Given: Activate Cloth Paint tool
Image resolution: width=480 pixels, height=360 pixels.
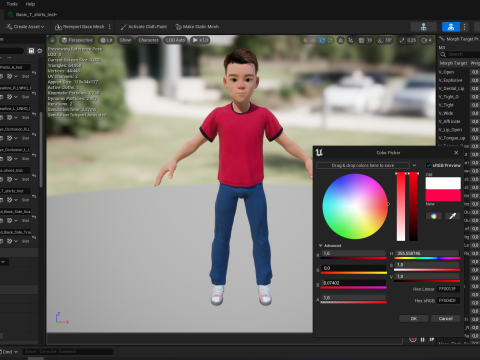Looking at the screenshot, I should click(144, 27).
